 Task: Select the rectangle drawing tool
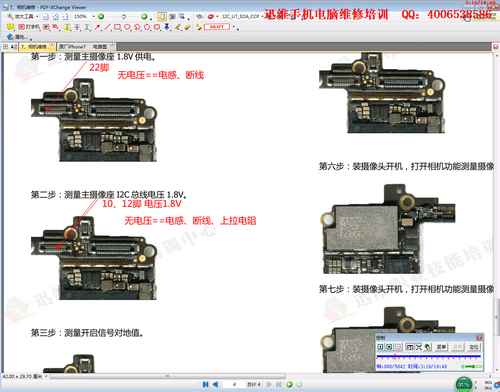[x=117, y=27]
